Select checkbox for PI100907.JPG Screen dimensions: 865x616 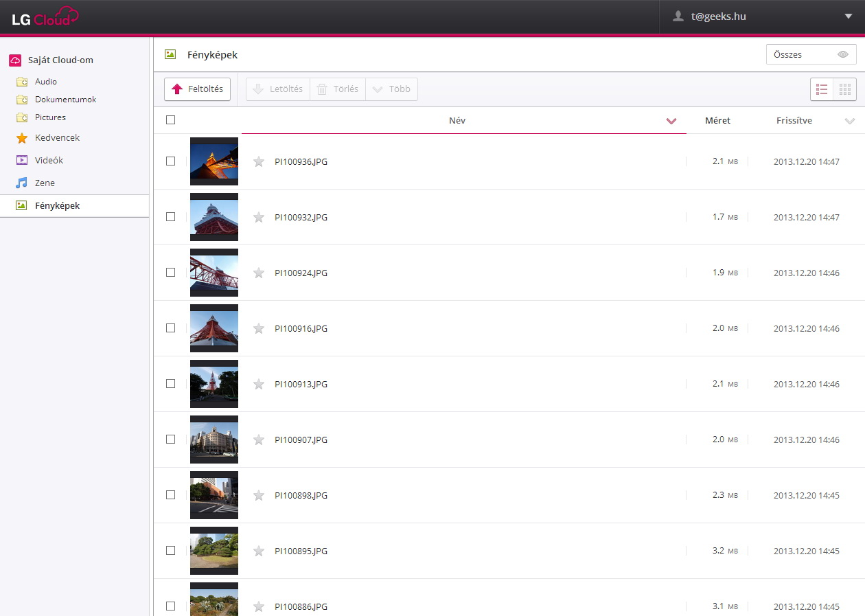coord(170,440)
